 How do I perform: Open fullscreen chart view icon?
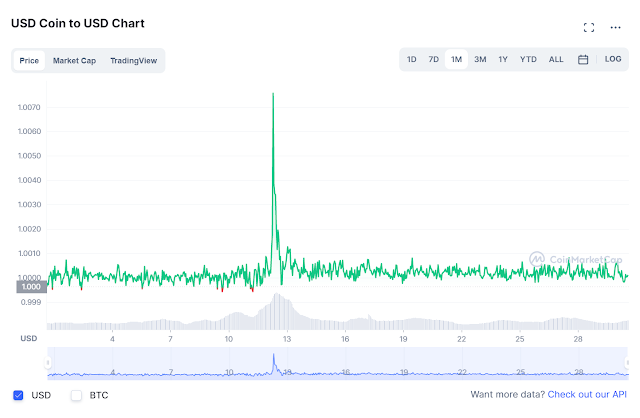click(x=589, y=27)
